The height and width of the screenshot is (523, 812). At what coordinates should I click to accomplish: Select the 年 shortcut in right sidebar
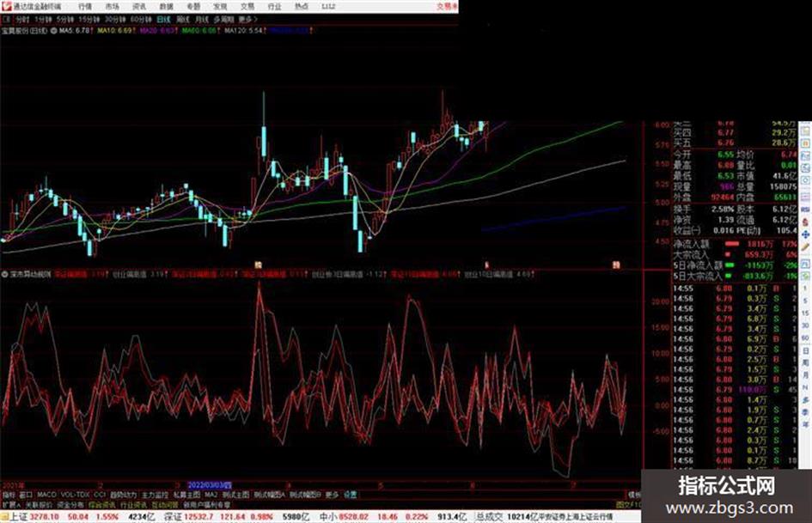click(806, 425)
